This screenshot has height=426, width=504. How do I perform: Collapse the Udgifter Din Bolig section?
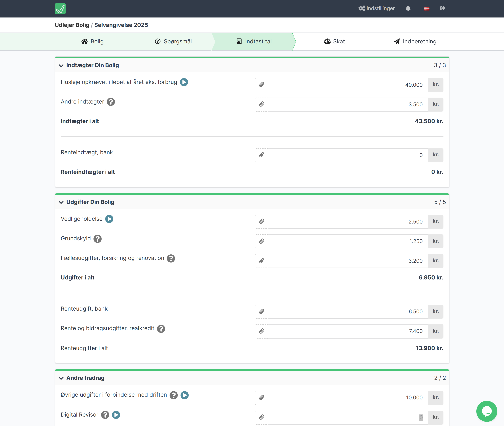(61, 202)
